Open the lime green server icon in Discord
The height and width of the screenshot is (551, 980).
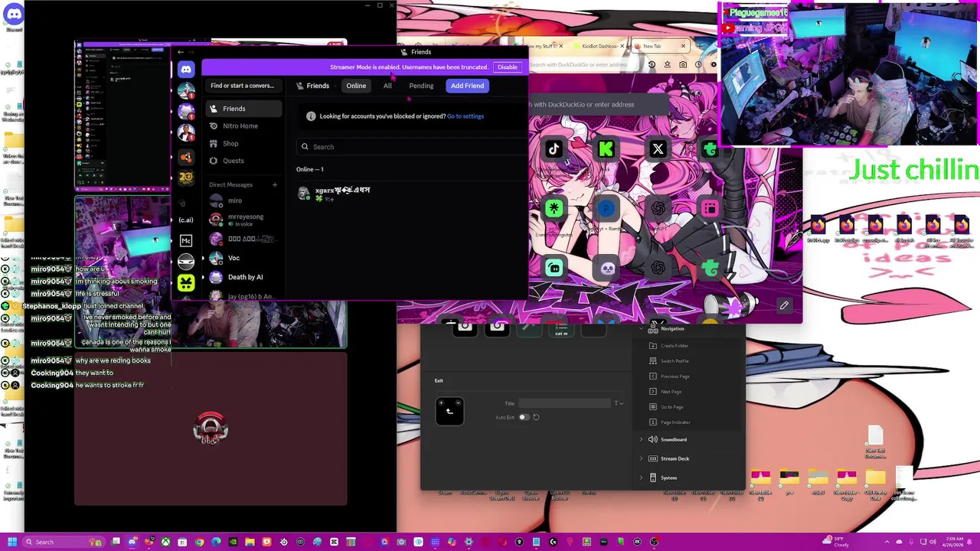pos(186,283)
